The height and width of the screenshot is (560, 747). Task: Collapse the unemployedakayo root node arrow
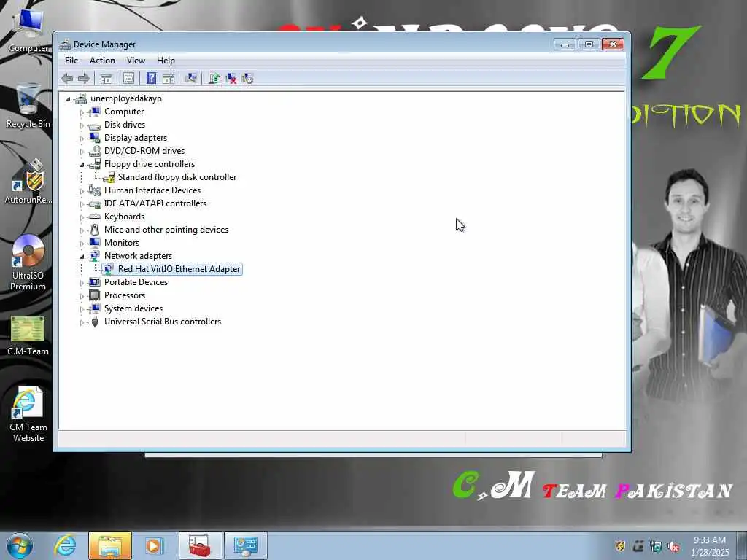[68, 99]
